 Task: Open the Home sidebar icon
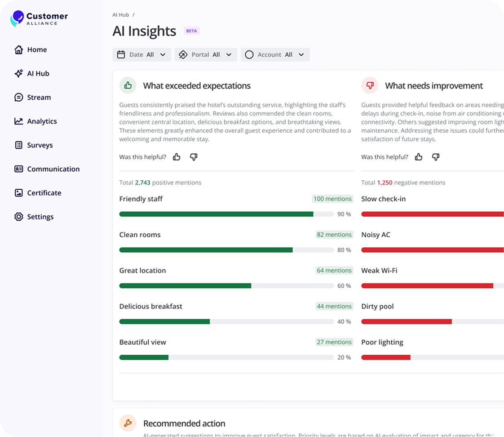19,49
